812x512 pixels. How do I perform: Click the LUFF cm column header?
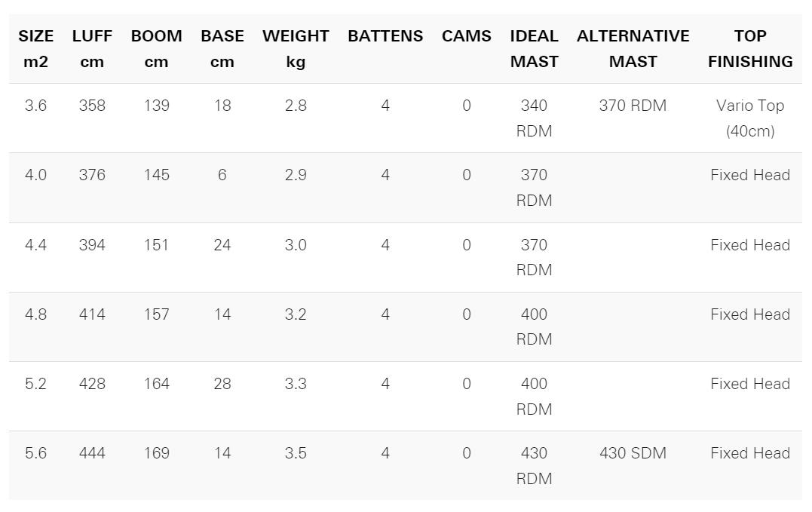point(92,49)
